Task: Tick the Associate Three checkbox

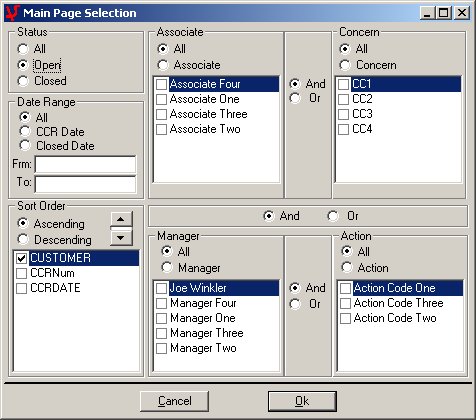Action: [x=161, y=114]
